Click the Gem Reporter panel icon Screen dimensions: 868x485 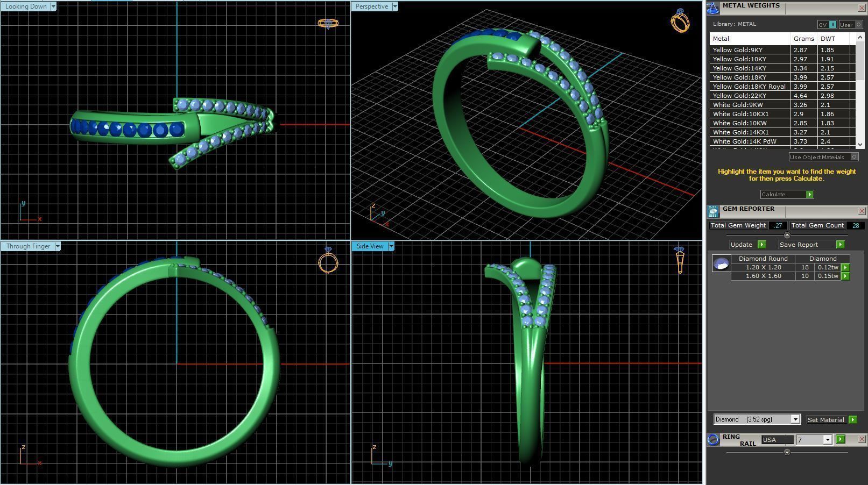coord(713,211)
